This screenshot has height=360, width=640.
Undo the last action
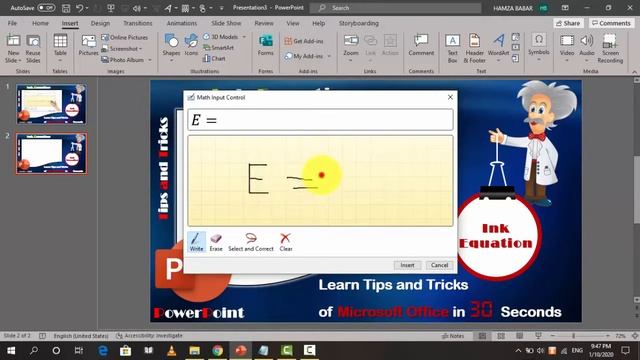80,8
